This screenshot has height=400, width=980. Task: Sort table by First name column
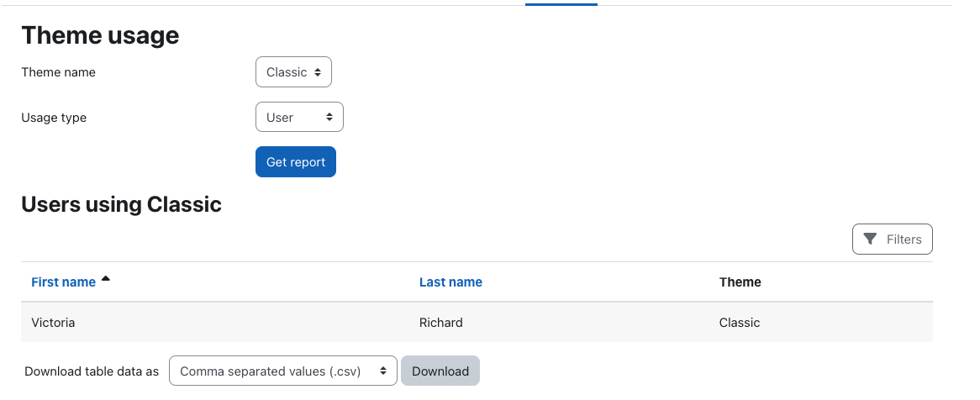pos(63,282)
